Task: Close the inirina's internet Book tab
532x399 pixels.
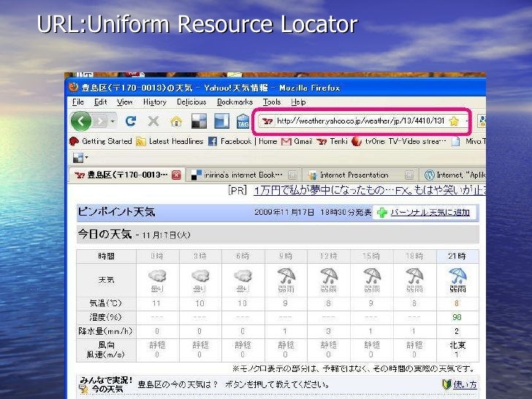Action: point(292,175)
